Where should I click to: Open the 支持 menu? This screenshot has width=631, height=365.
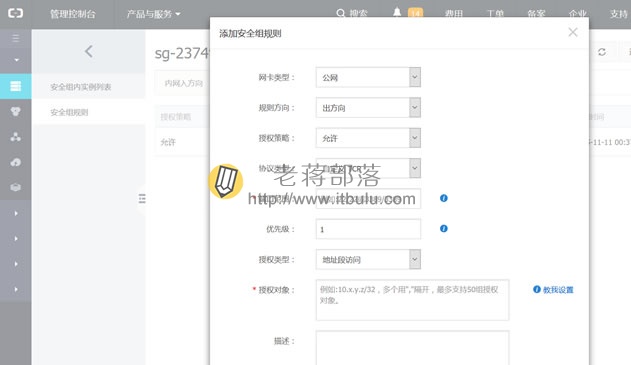pyautogui.click(x=619, y=14)
